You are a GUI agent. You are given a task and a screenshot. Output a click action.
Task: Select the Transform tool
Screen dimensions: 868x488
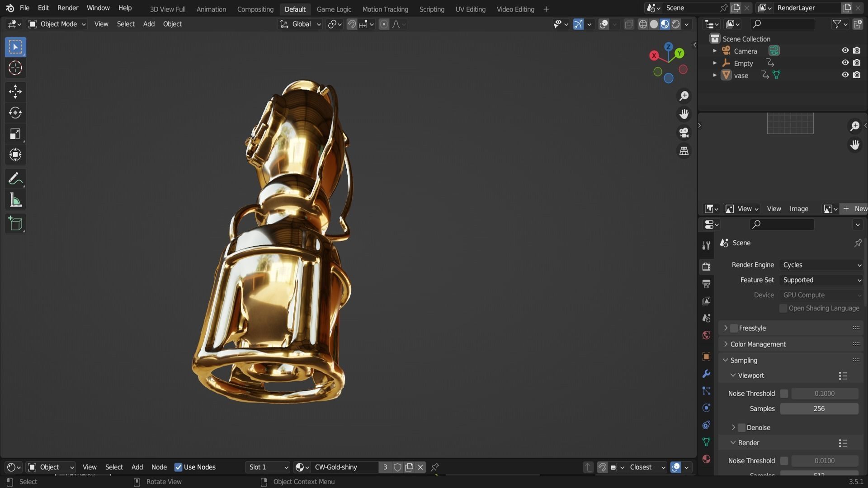click(15, 155)
